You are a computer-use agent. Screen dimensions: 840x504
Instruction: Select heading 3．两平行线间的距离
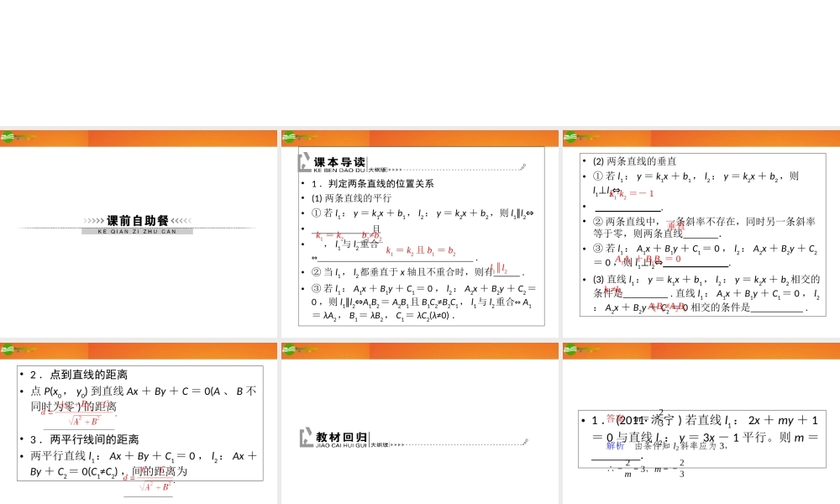point(84,439)
